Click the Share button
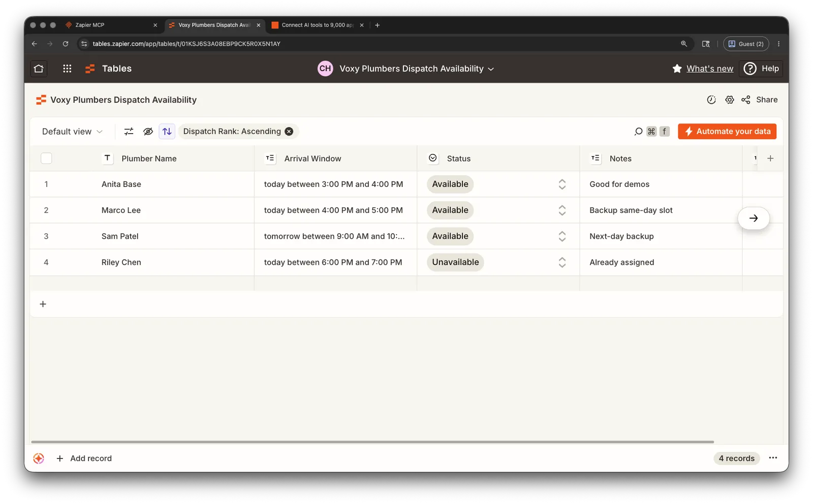 pyautogui.click(x=760, y=100)
